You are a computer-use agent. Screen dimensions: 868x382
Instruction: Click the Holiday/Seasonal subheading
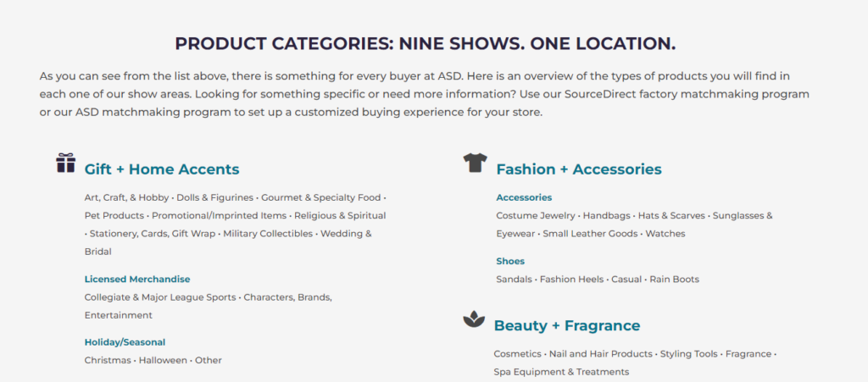coord(125,342)
